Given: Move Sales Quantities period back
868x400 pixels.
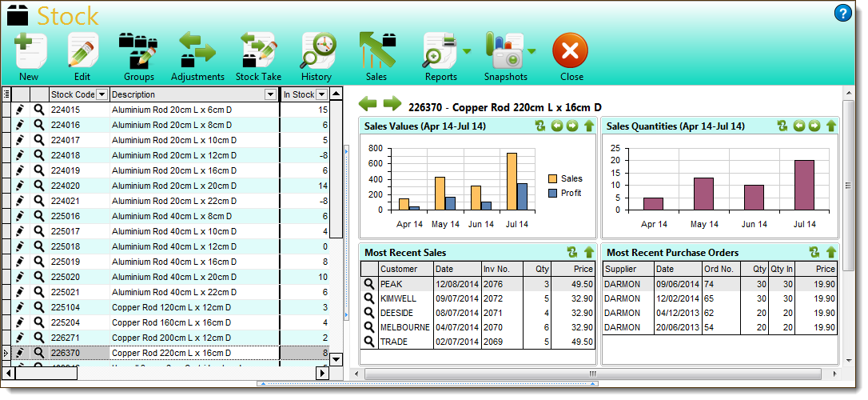Looking at the screenshot, I should point(798,126).
